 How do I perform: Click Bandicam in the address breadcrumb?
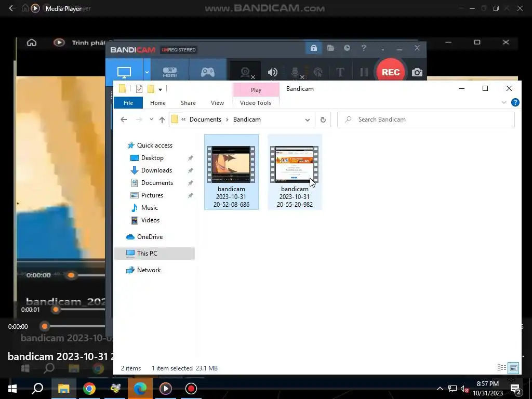[x=247, y=119]
